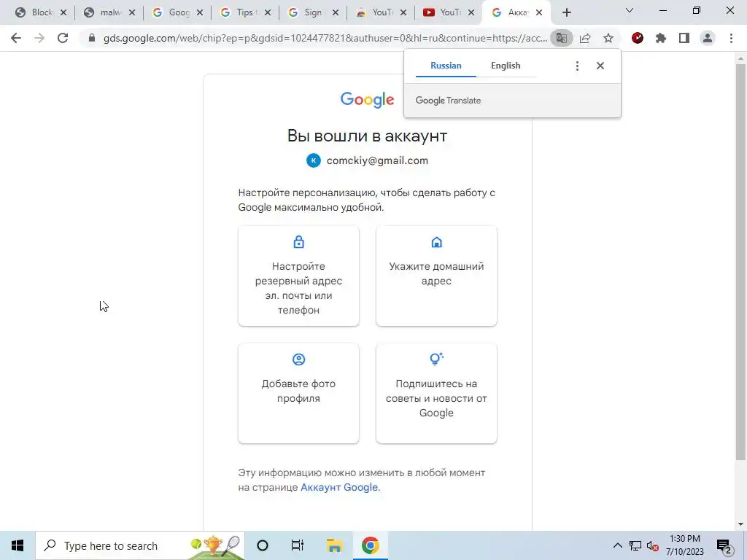Open the network icon in system tray
Screen dimensions: 747x560
tap(635, 545)
